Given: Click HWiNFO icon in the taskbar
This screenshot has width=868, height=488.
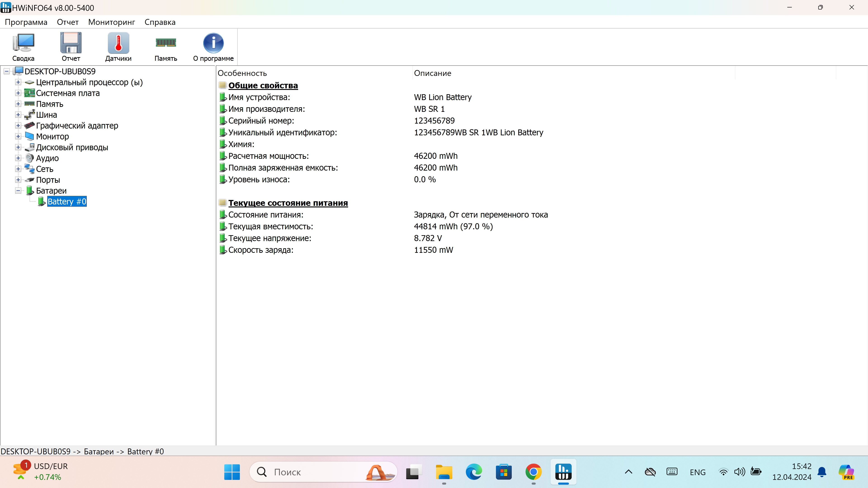Looking at the screenshot, I should pyautogui.click(x=563, y=472).
